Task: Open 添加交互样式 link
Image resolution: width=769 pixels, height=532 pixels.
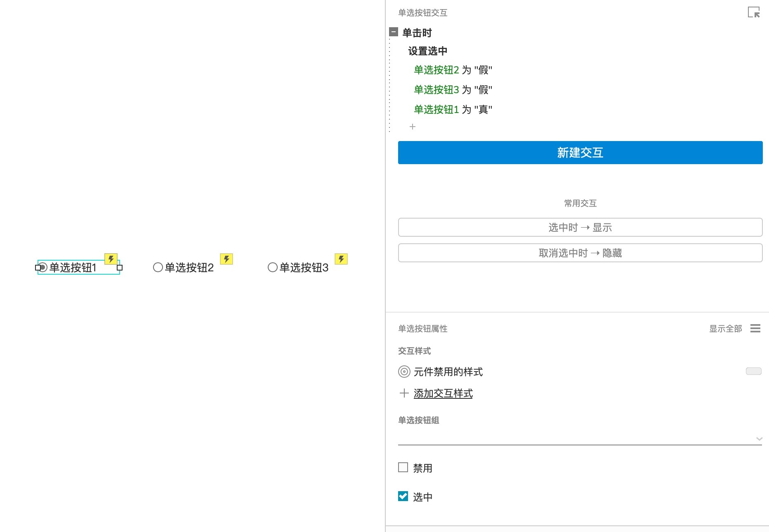Action: (443, 393)
